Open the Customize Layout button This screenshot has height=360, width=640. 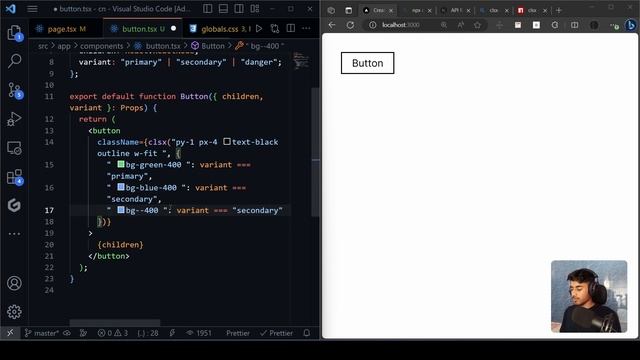[255, 9]
